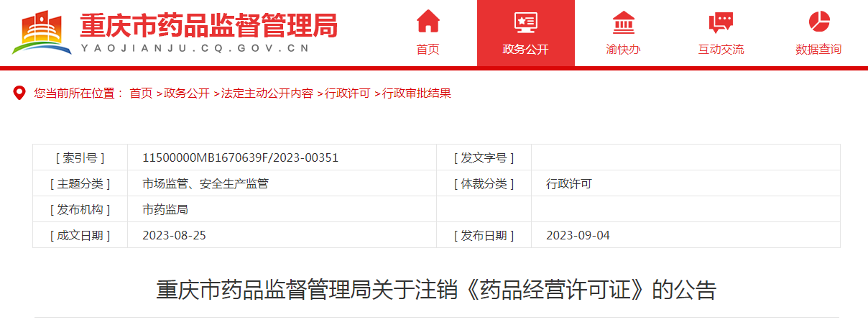Click the 发文字号 table label
Screen dimensions: 868x325
click(484, 157)
